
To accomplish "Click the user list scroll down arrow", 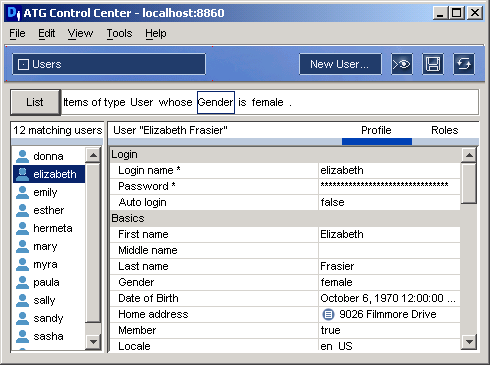I will click(x=93, y=342).
